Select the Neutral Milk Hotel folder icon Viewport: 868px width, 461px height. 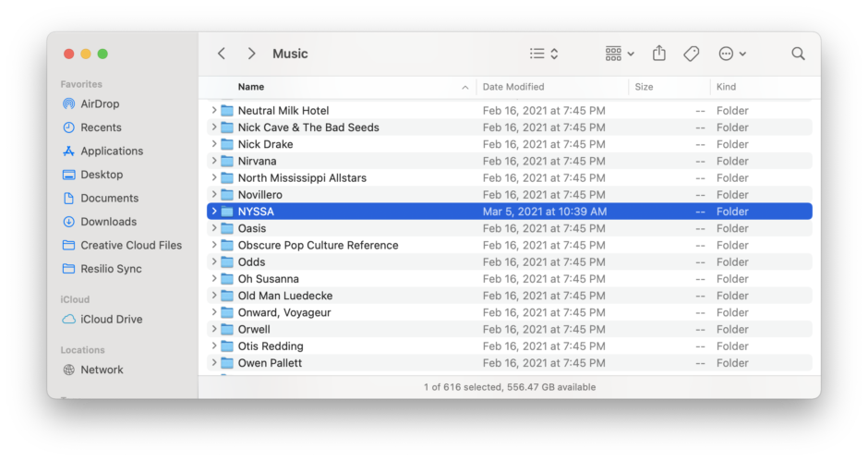click(227, 110)
